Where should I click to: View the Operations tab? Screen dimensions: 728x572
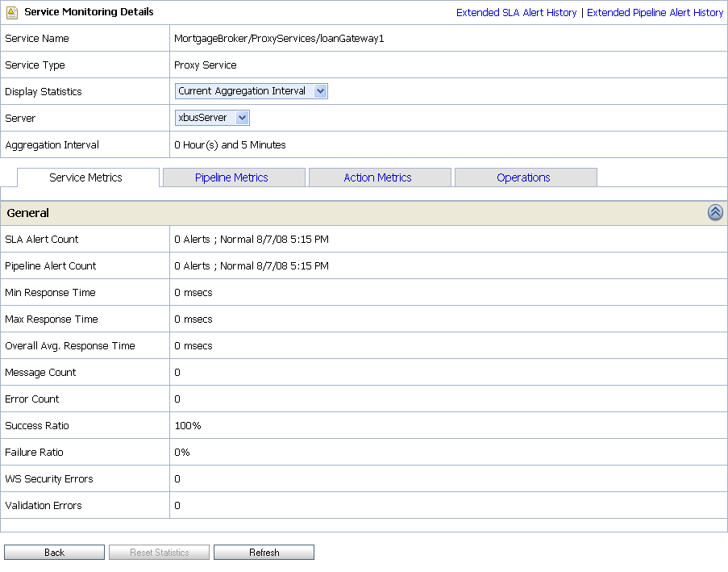[523, 177]
